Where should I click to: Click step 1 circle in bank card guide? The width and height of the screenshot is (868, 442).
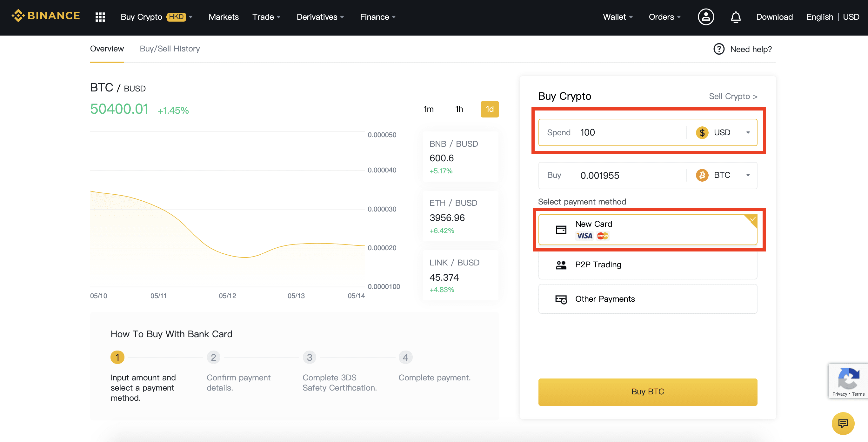click(117, 358)
